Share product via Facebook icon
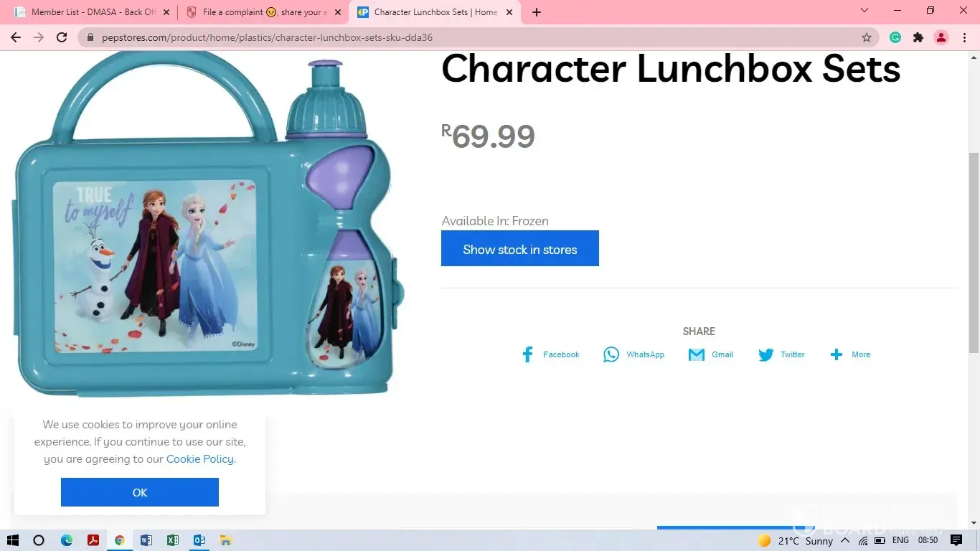This screenshot has width=980, height=551. (x=527, y=354)
